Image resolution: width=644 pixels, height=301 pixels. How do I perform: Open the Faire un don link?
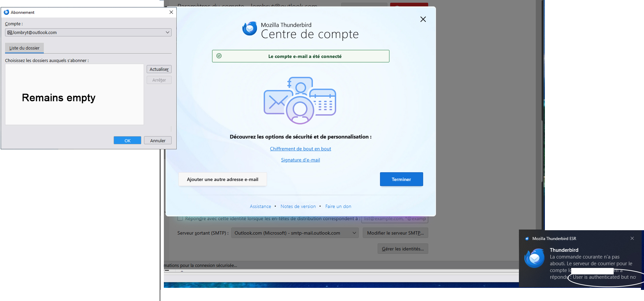point(338,206)
